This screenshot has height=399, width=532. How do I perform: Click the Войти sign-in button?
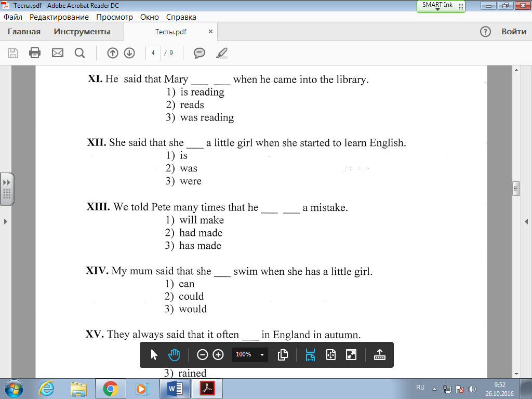[514, 32]
